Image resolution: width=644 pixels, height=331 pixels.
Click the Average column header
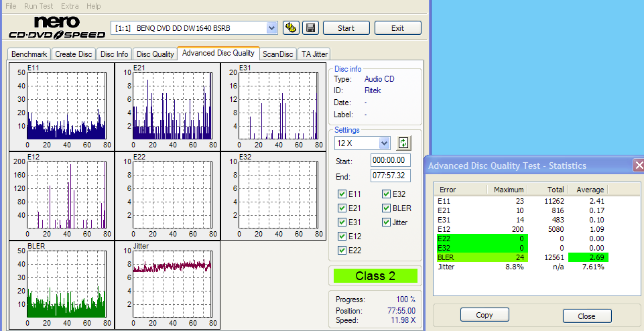point(588,190)
